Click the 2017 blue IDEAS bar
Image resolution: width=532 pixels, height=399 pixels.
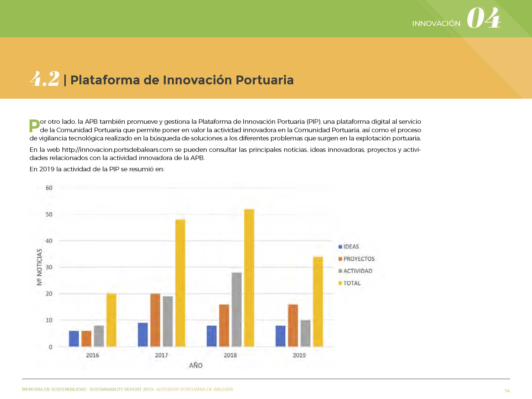coord(143,334)
